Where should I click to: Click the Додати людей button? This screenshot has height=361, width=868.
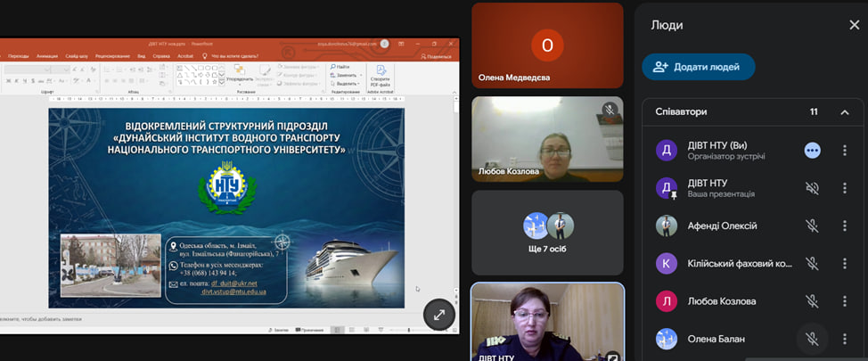click(699, 67)
